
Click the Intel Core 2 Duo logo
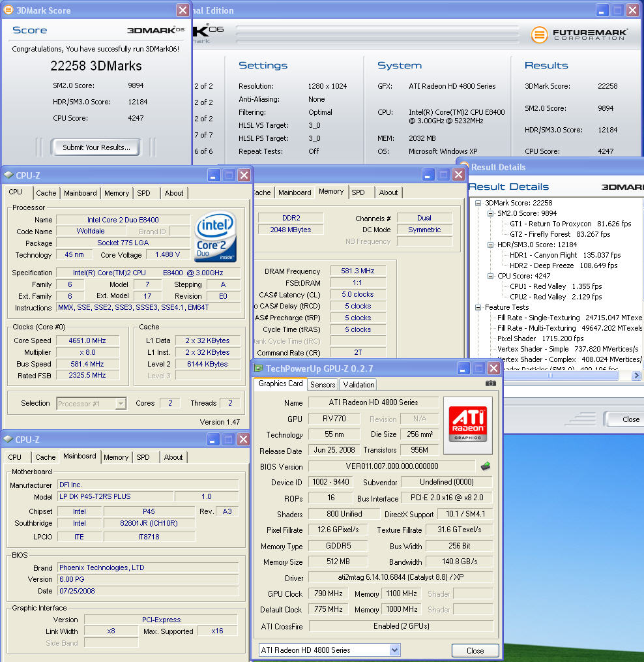[x=215, y=236]
